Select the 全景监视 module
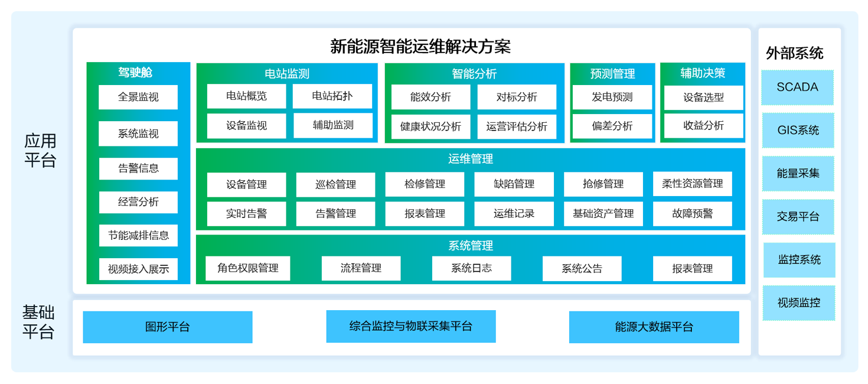The height and width of the screenshot is (384, 868). tap(138, 97)
